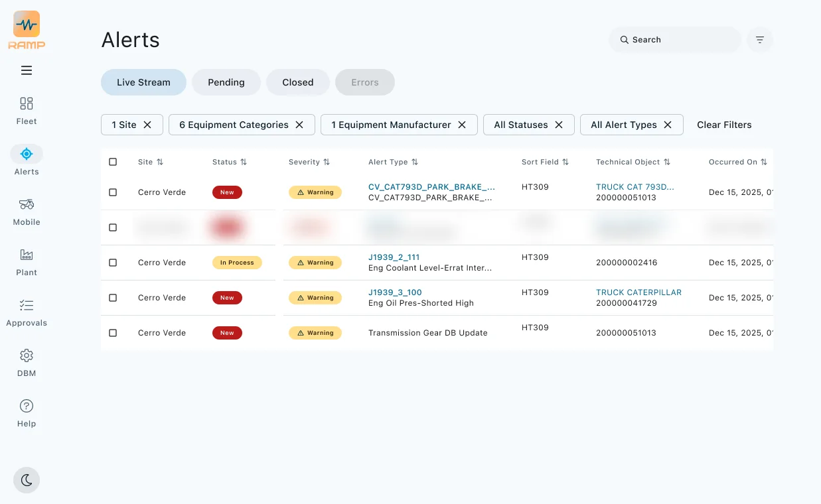Toggle dark mode moon button

coord(27,480)
